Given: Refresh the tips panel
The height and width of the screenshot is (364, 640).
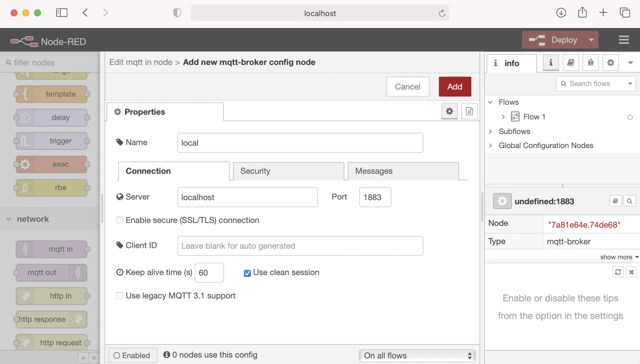Looking at the screenshot, I should coord(618,272).
